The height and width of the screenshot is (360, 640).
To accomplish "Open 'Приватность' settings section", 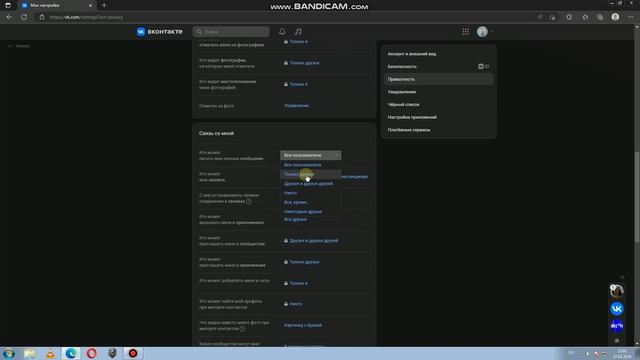I will (x=438, y=79).
